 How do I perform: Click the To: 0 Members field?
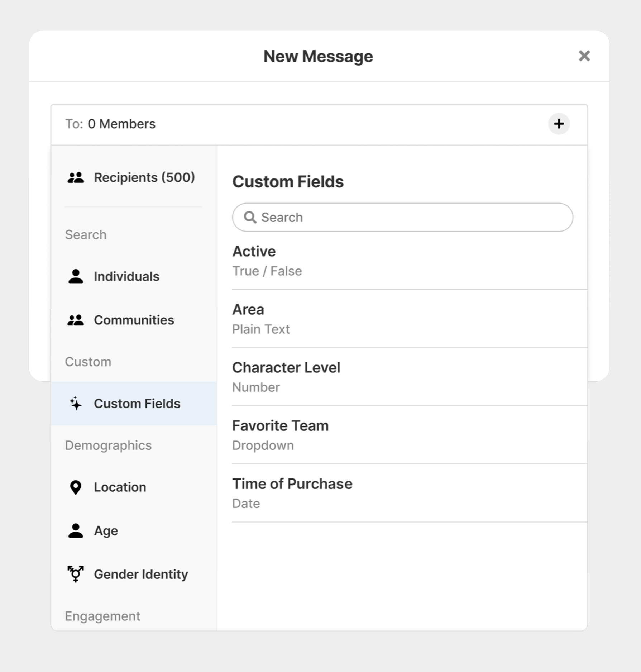pyautogui.click(x=287, y=124)
